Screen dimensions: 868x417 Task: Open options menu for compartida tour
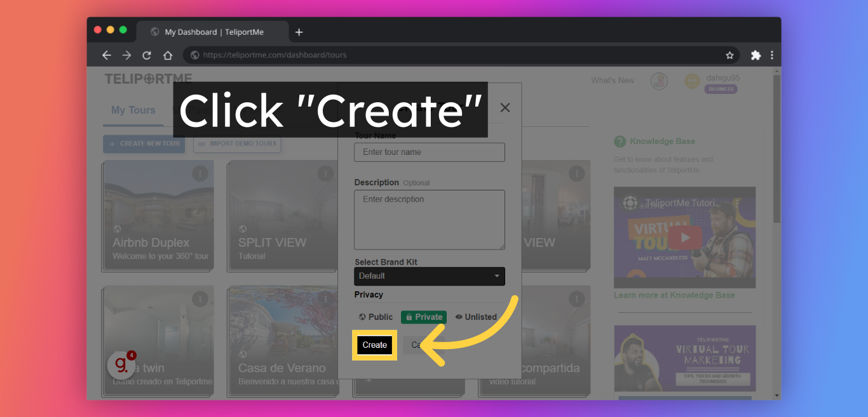[576, 298]
